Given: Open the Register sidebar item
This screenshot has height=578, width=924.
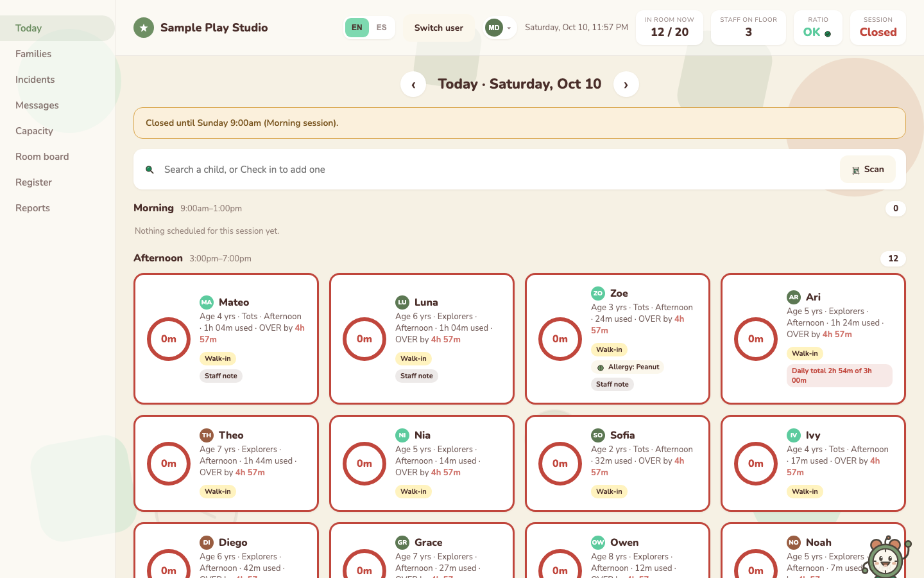Looking at the screenshot, I should [x=57, y=182].
